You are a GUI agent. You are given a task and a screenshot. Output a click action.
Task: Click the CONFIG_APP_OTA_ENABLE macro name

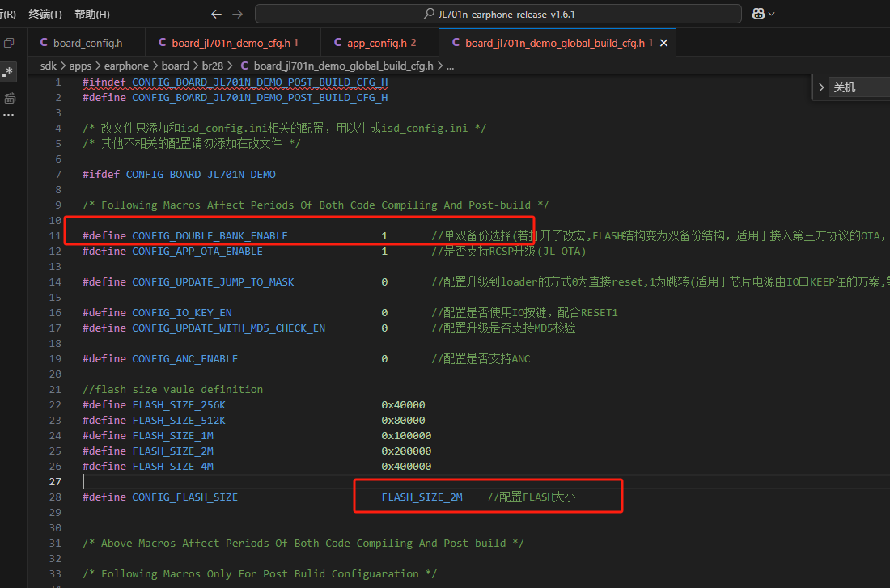tap(197, 251)
